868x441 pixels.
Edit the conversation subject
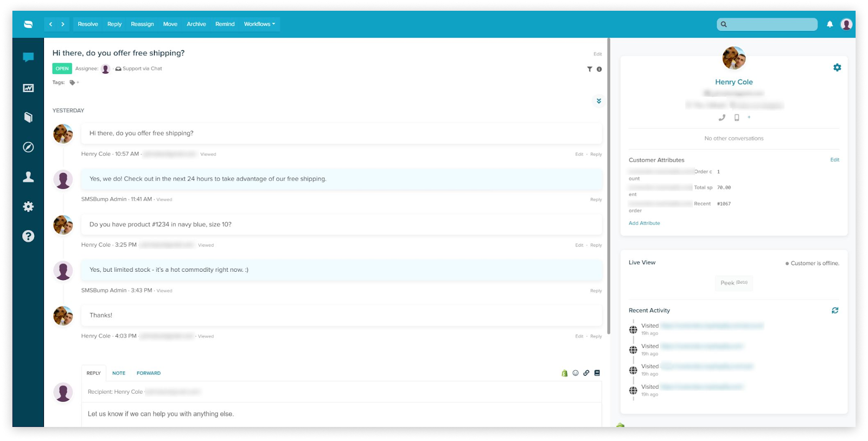coord(598,54)
